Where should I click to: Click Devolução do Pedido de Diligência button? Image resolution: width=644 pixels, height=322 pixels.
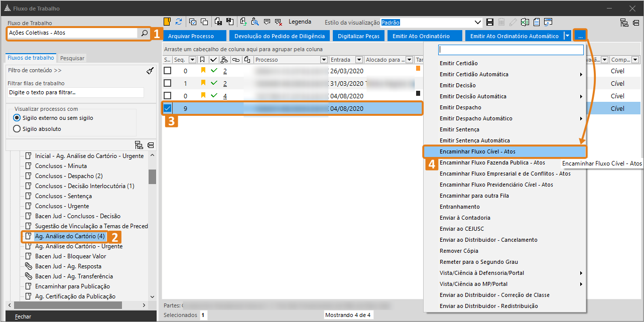280,36
